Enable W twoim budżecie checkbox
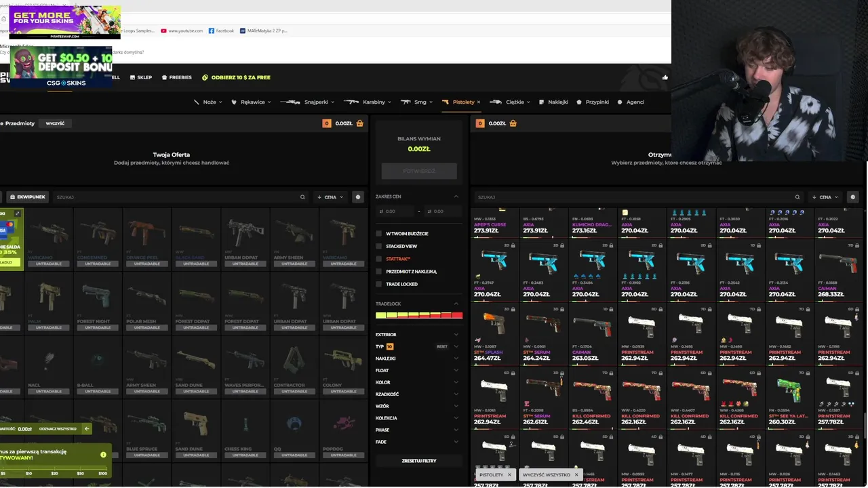 pyautogui.click(x=379, y=234)
